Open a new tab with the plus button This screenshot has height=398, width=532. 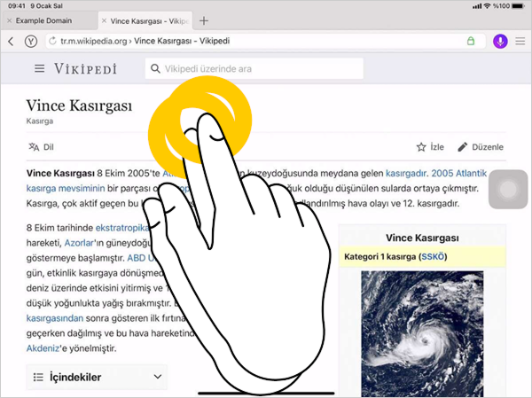click(204, 20)
